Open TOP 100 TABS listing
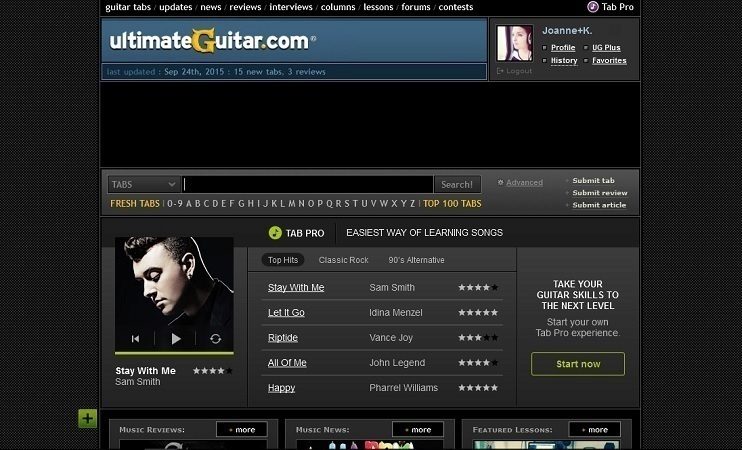This screenshot has height=450, width=742. coord(452,203)
